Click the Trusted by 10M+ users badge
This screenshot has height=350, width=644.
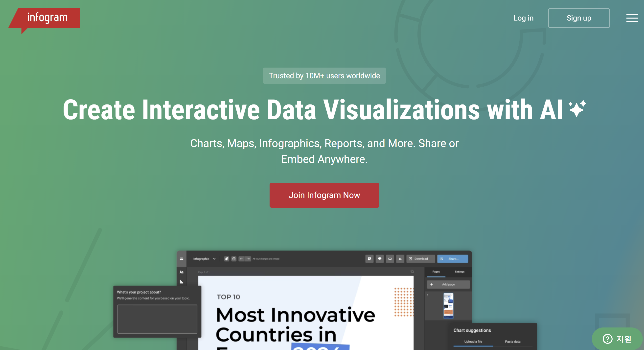click(324, 75)
